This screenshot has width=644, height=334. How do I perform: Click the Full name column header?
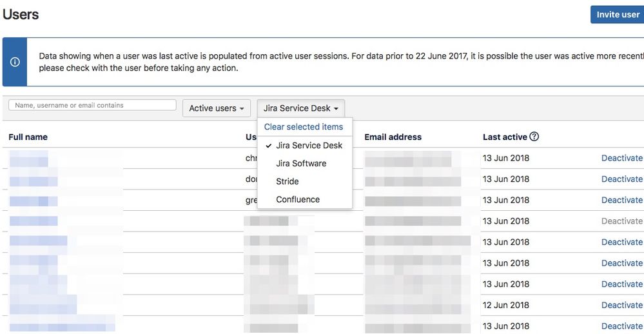(x=28, y=137)
